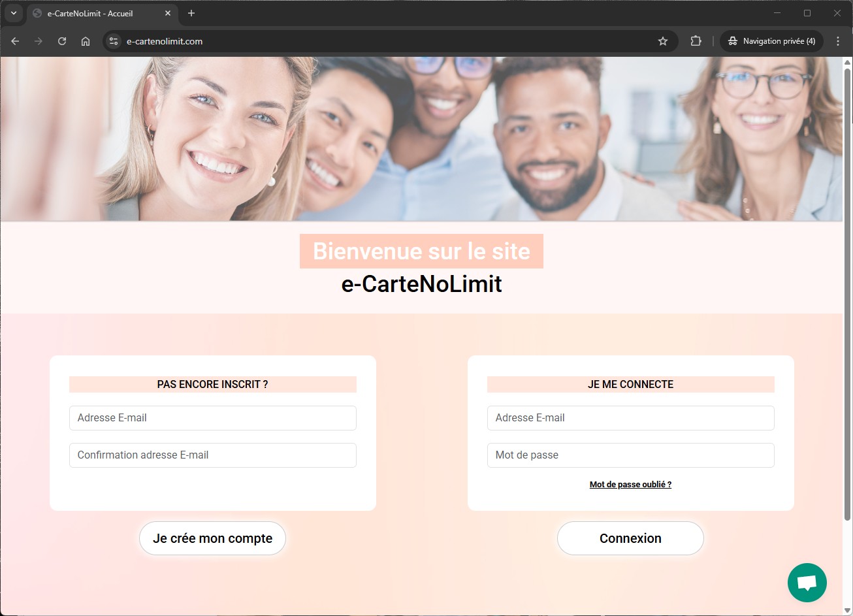Click the site information icon in address bar
This screenshot has height=616, width=853.
pos(114,41)
